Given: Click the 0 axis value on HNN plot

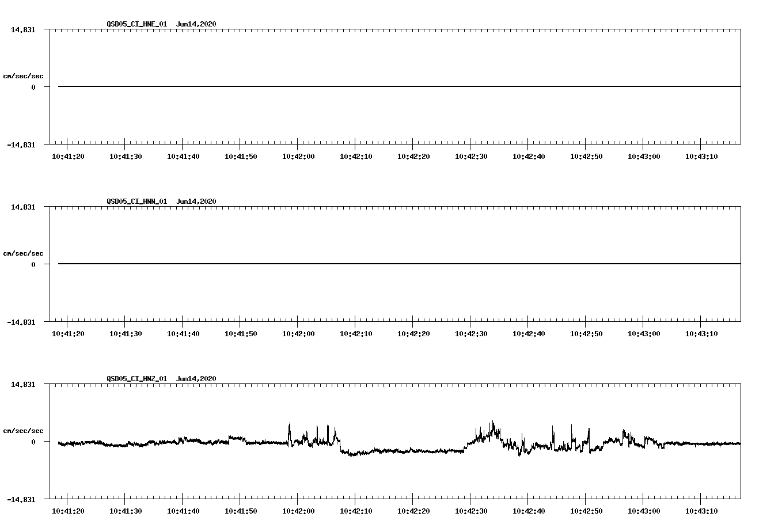Looking at the screenshot, I should click(x=33, y=264).
